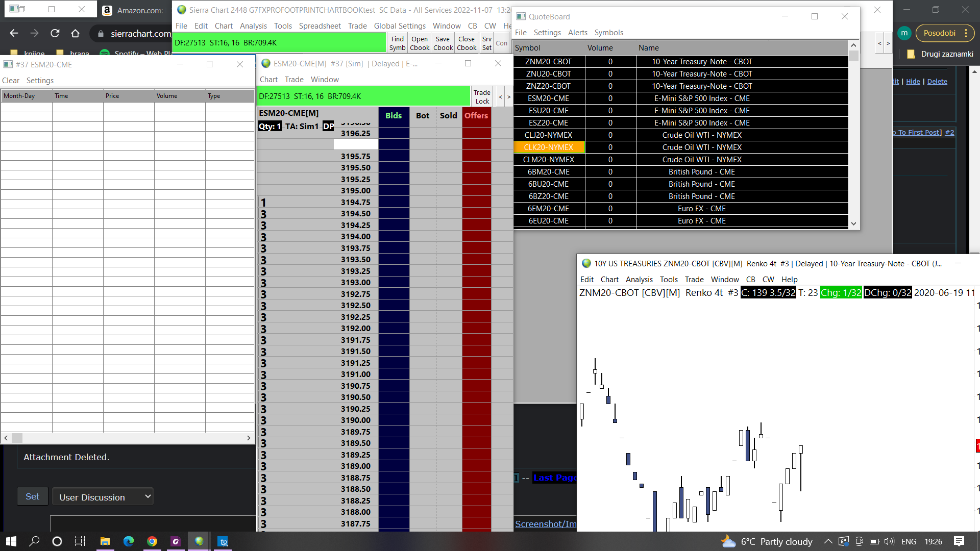The image size is (980, 551).
Task: Open Task View in taskbar
Action: click(x=80, y=541)
